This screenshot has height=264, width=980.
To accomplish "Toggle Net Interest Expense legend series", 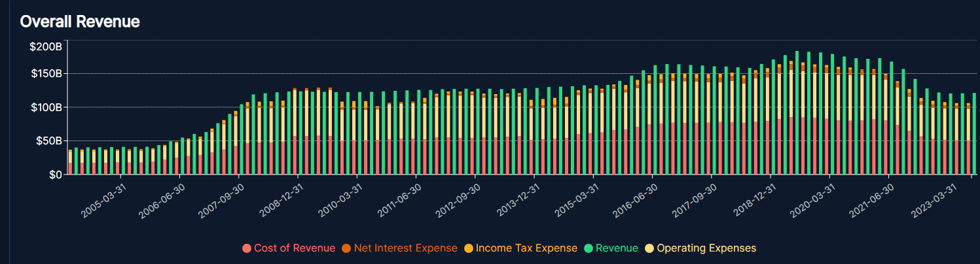I will (399, 248).
